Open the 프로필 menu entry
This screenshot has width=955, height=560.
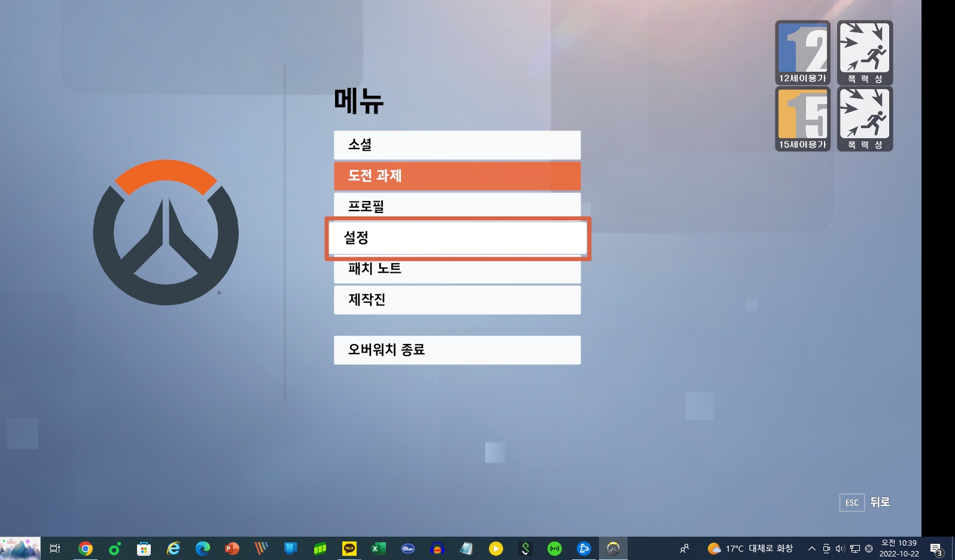pos(457,205)
